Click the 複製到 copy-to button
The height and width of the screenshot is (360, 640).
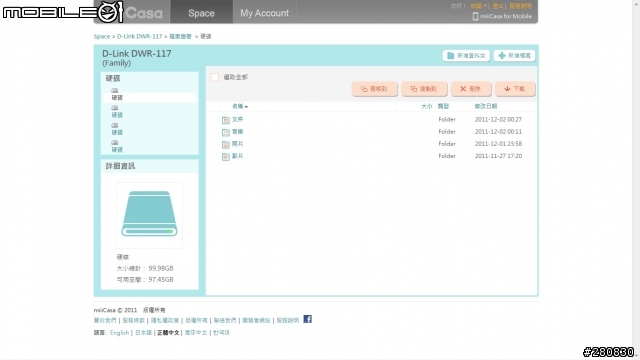click(x=424, y=89)
